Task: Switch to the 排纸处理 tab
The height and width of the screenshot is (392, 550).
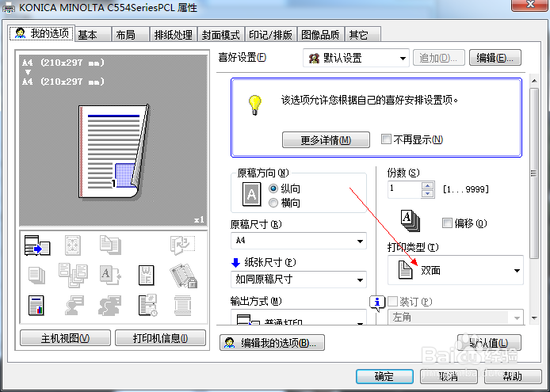Action: coord(174,35)
